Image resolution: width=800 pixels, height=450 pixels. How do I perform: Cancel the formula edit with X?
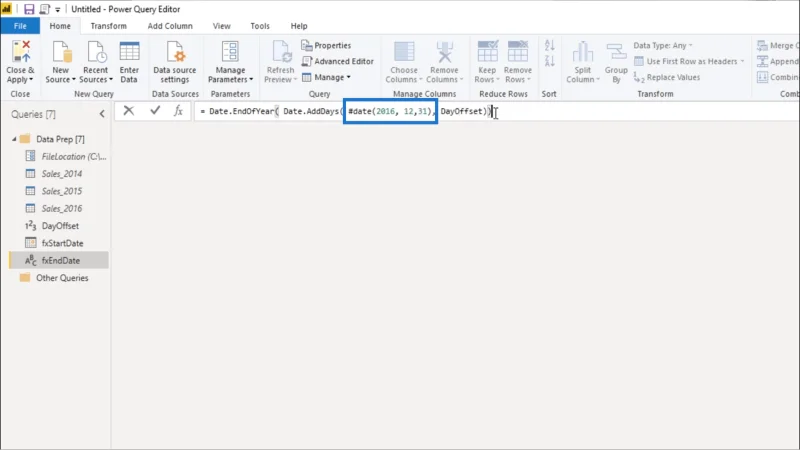click(129, 111)
